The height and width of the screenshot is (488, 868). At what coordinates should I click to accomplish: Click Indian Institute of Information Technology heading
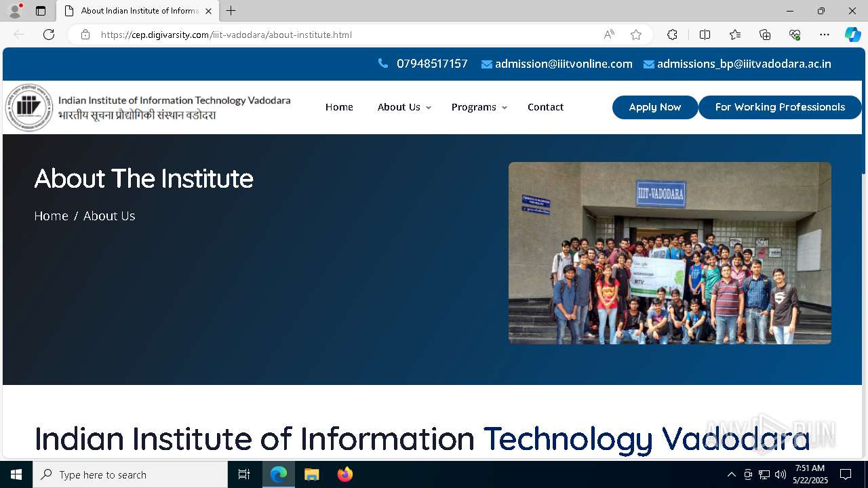pyautogui.click(x=422, y=439)
